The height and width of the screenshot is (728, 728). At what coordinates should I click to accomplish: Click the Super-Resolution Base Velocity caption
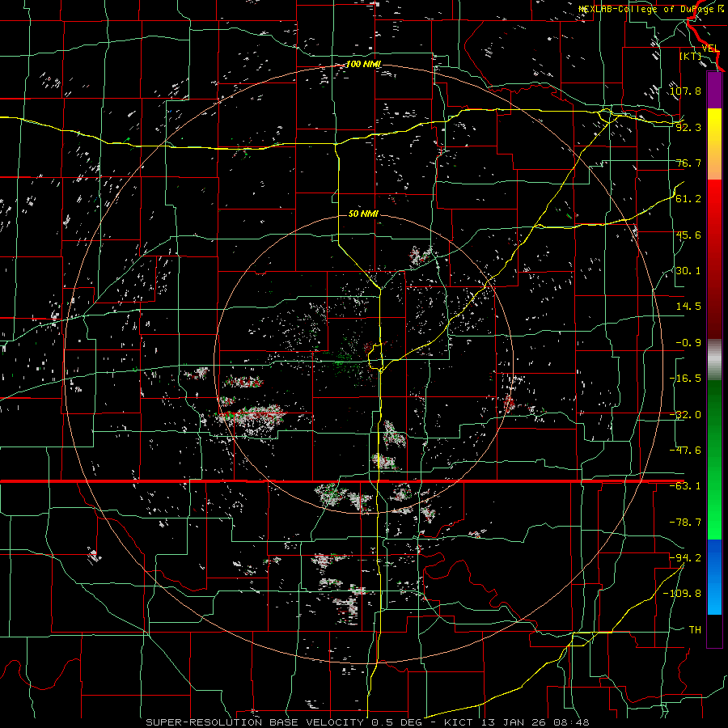coord(367,722)
